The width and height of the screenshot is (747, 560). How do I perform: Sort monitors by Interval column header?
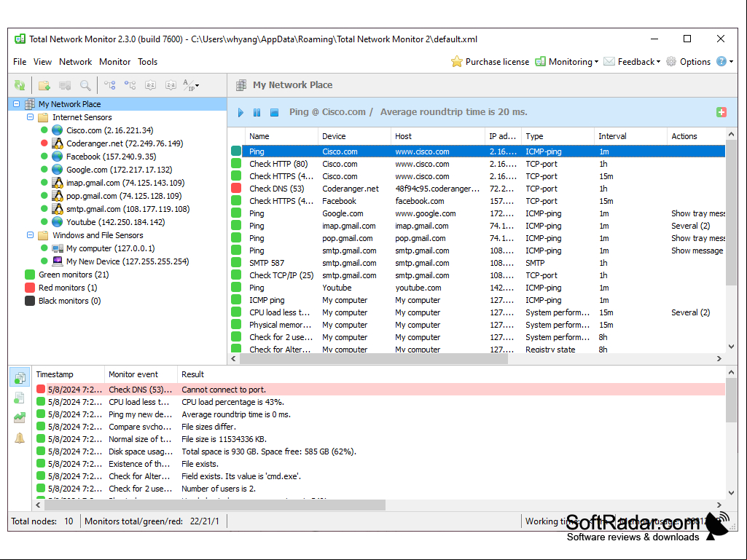630,136
